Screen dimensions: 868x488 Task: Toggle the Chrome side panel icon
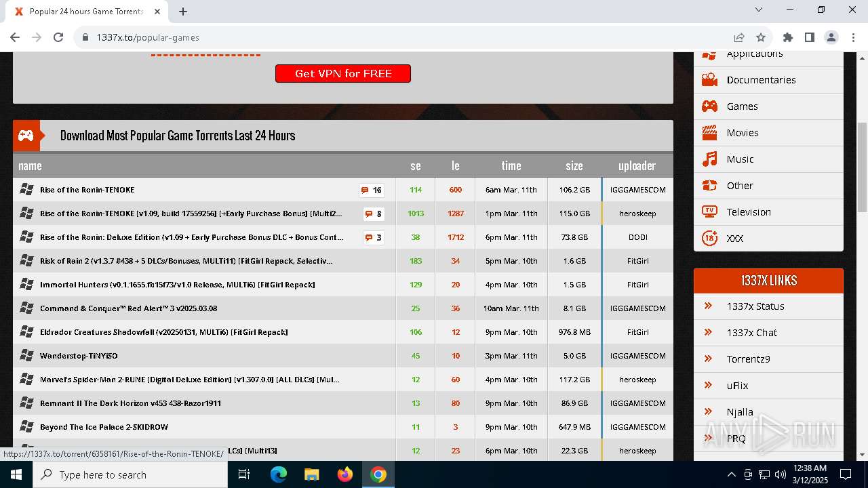[810, 37]
